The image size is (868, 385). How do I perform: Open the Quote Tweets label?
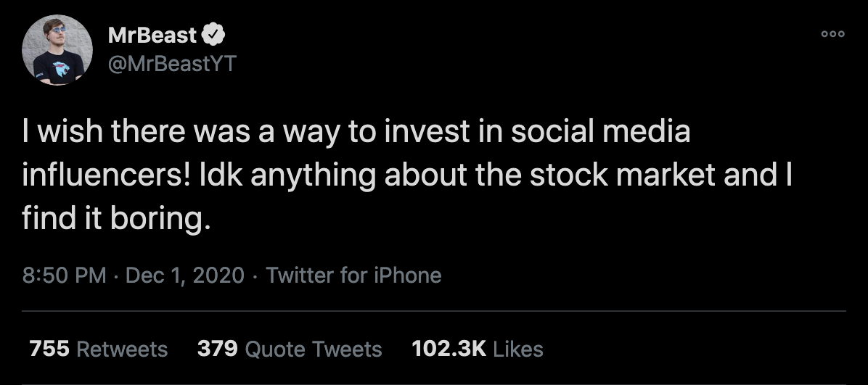314,349
